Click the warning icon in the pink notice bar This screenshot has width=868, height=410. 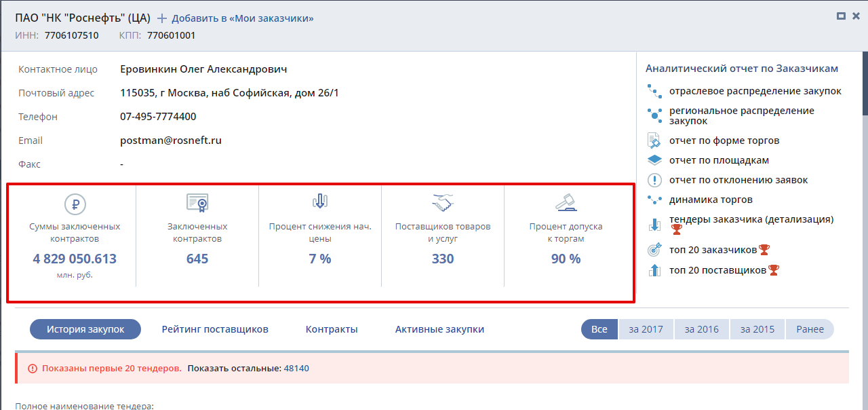point(33,368)
